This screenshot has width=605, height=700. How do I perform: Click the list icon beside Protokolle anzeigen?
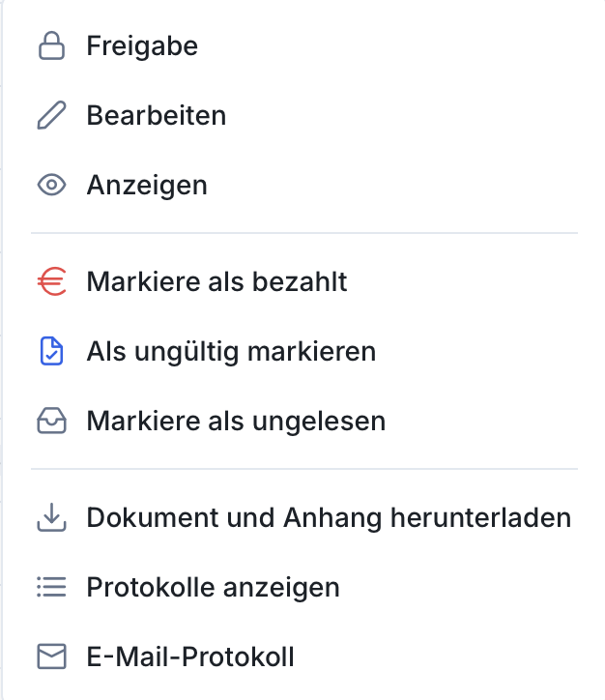51,587
